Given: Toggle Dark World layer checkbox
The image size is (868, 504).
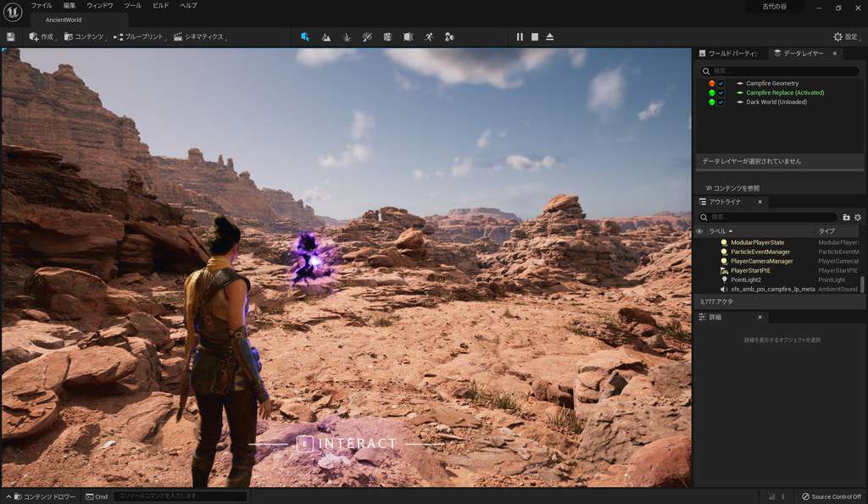Looking at the screenshot, I should 721,102.
